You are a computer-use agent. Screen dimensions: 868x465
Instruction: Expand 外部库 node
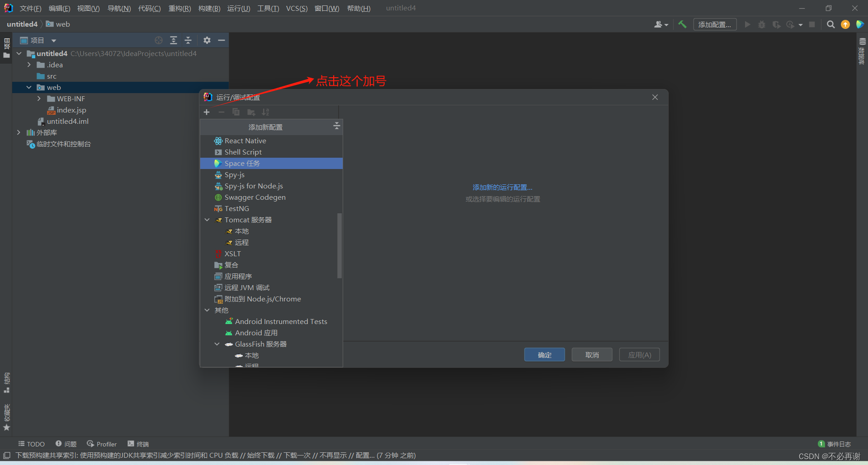click(19, 133)
